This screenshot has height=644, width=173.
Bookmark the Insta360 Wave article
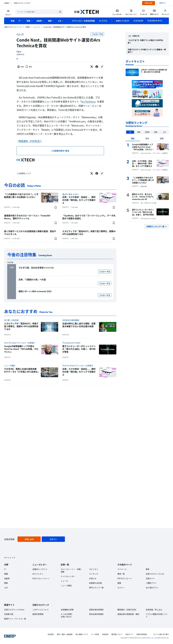pos(55,223)
